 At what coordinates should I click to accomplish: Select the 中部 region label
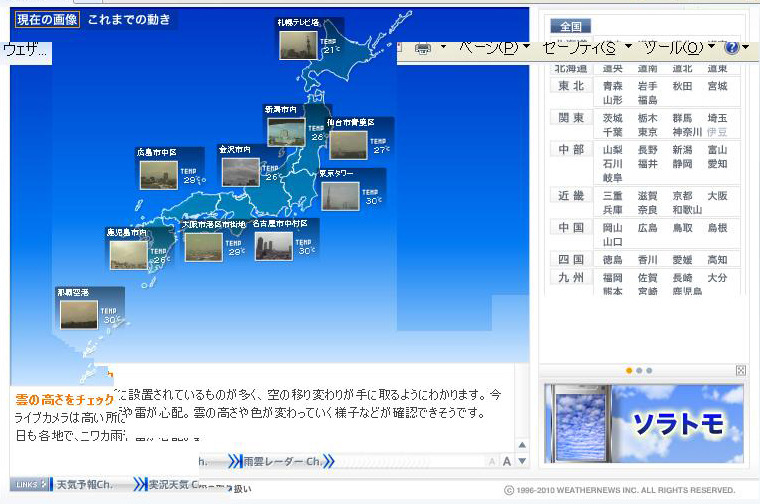tap(571, 149)
